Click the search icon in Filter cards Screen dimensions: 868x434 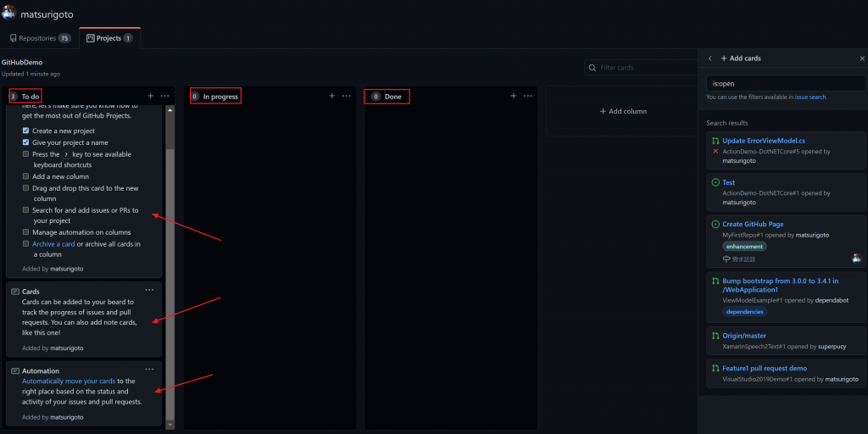coord(593,68)
